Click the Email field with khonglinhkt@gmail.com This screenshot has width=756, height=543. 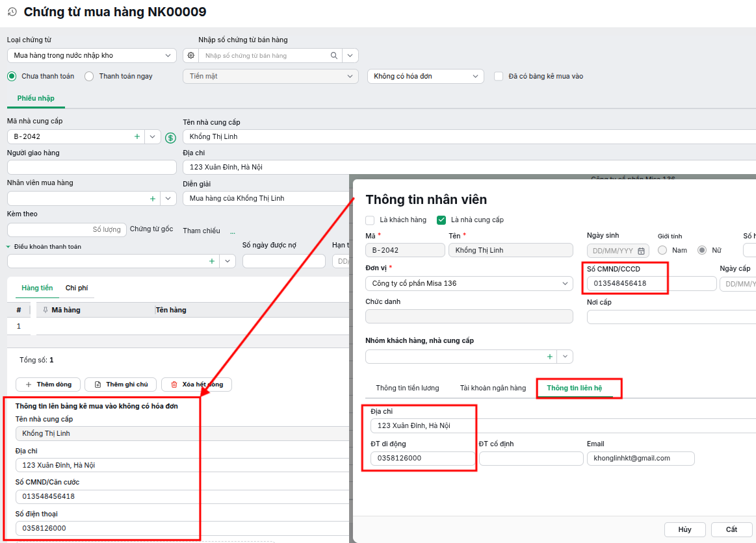pyautogui.click(x=640, y=458)
